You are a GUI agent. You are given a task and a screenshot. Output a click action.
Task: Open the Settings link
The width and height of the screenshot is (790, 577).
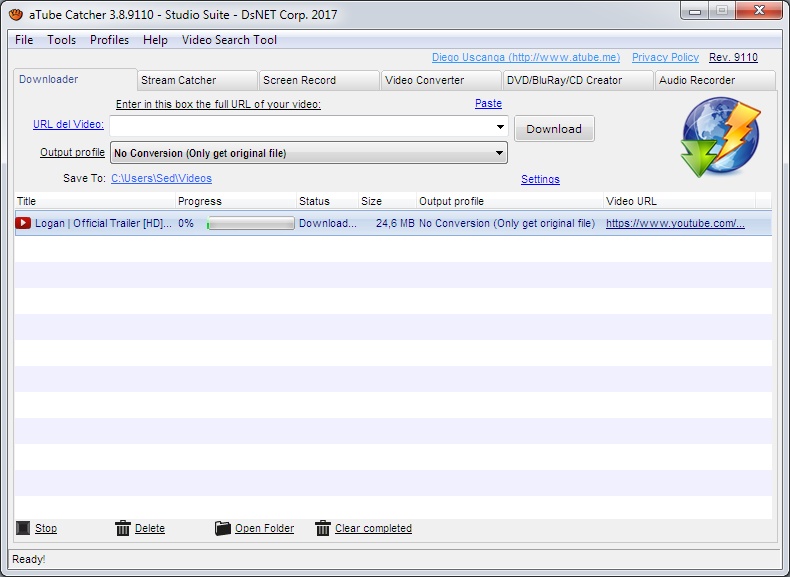coord(540,179)
